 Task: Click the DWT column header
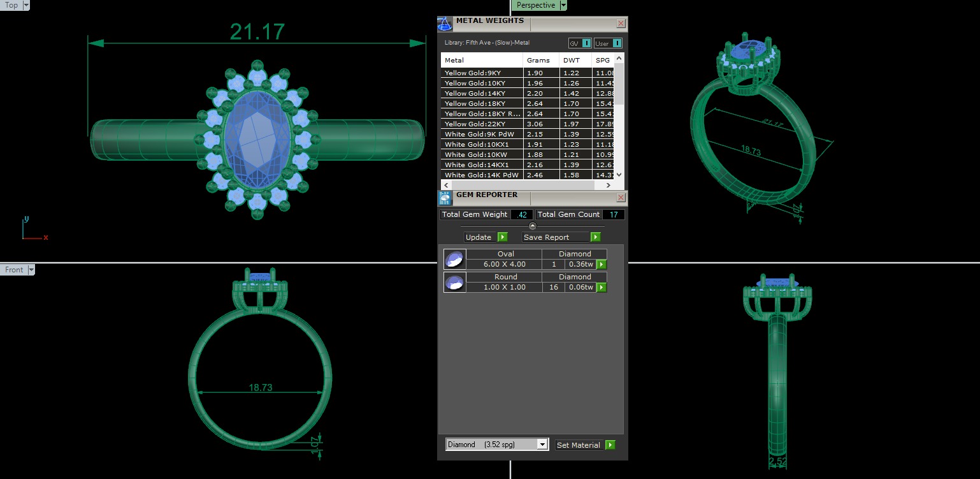575,61
